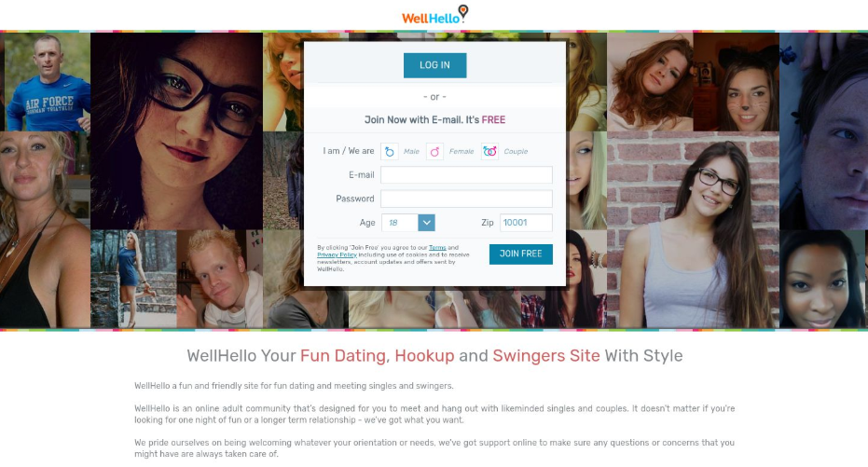The height and width of the screenshot is (467, 868).
Task: Click photo of woman by brick wall
Action: [x=693, y=229]
